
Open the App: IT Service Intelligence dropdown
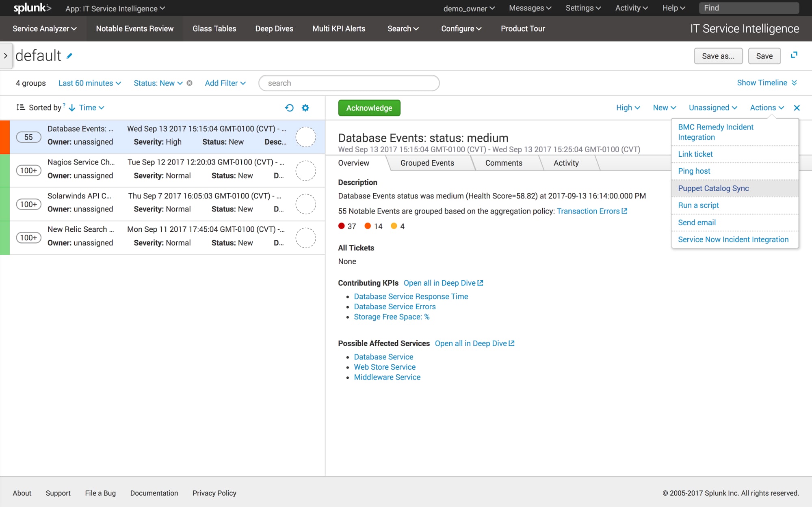coord(115,9)
